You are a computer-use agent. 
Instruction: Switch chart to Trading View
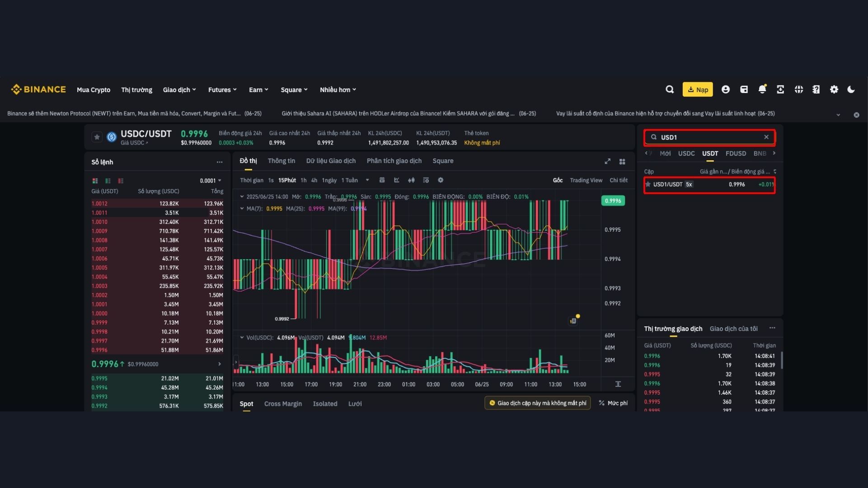[586, 180]
